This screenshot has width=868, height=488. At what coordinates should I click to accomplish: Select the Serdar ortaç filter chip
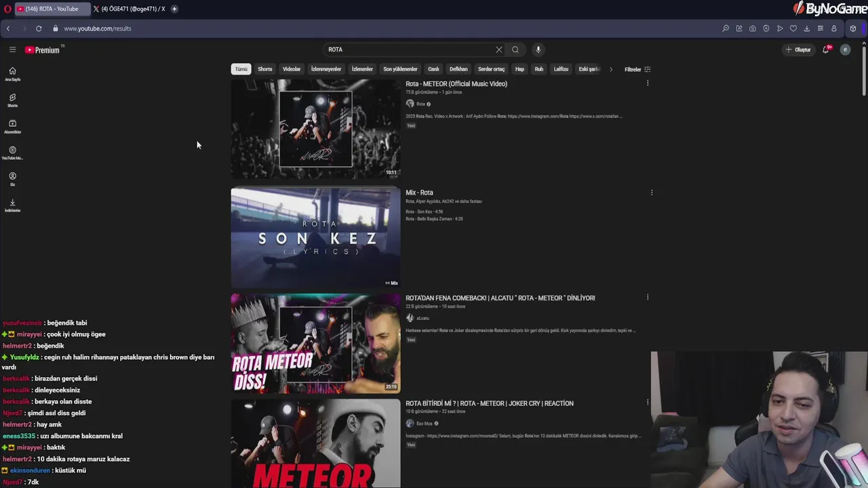(x=491, y=69)
